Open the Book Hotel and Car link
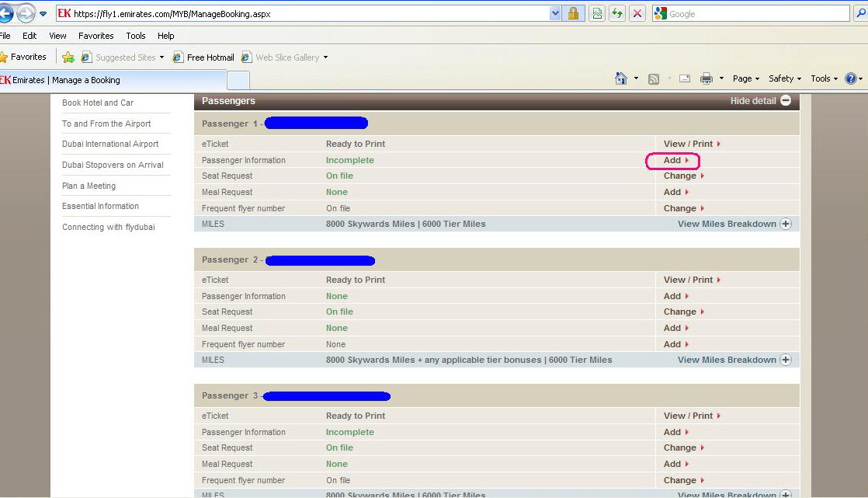The width and height of the screenshot is (868, 498). pos(97,103)
